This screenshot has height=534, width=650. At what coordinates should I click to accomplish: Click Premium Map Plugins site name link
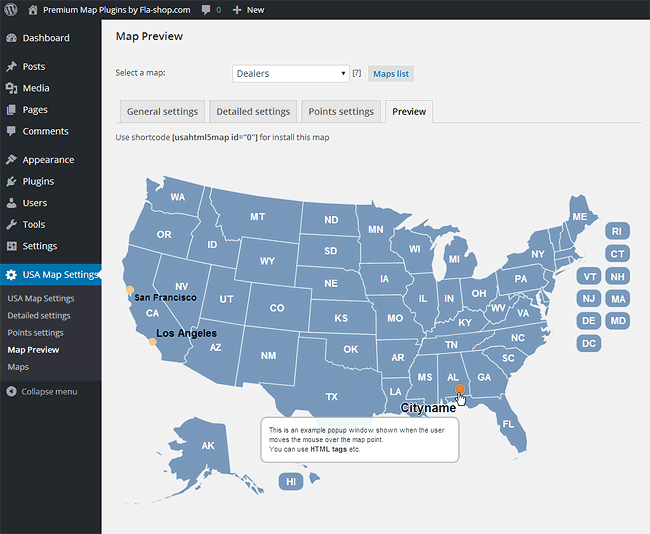tap(116, 10)
